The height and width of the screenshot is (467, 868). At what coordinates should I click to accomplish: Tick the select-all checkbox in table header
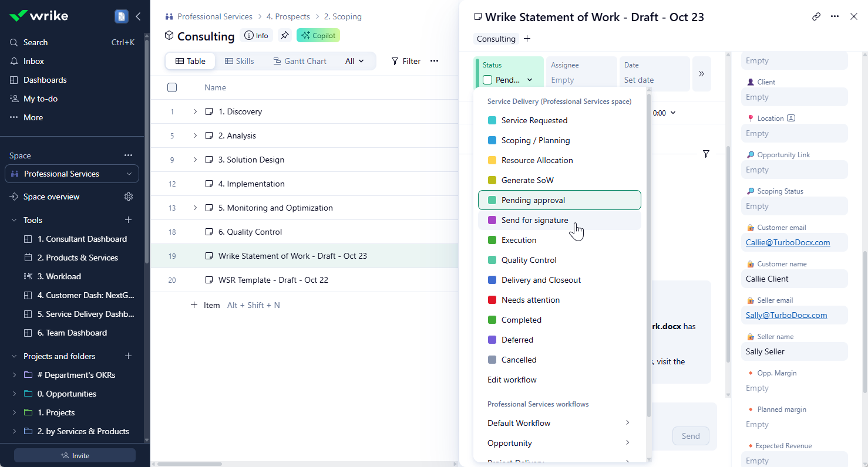tap(172, 87)
